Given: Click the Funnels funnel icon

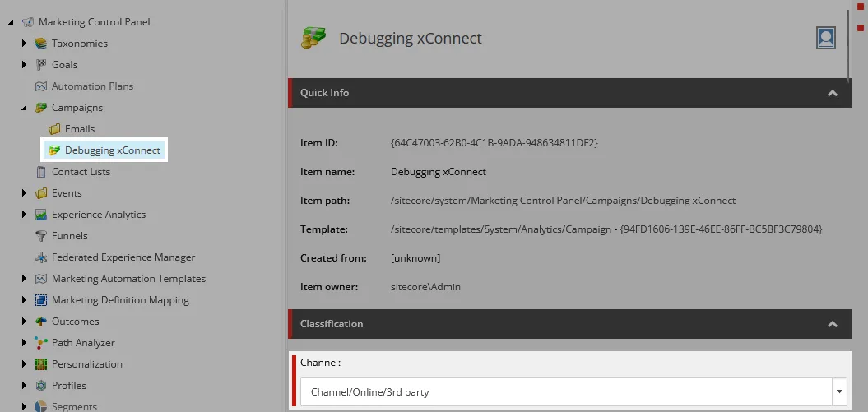Looking at the screenshot, I should (41, 236).
